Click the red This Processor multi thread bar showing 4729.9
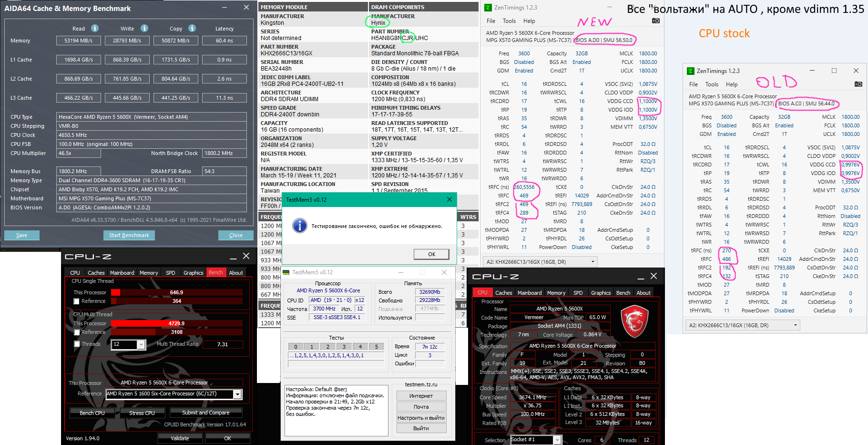Screen dimensions: 868x445 pos(177,323)
